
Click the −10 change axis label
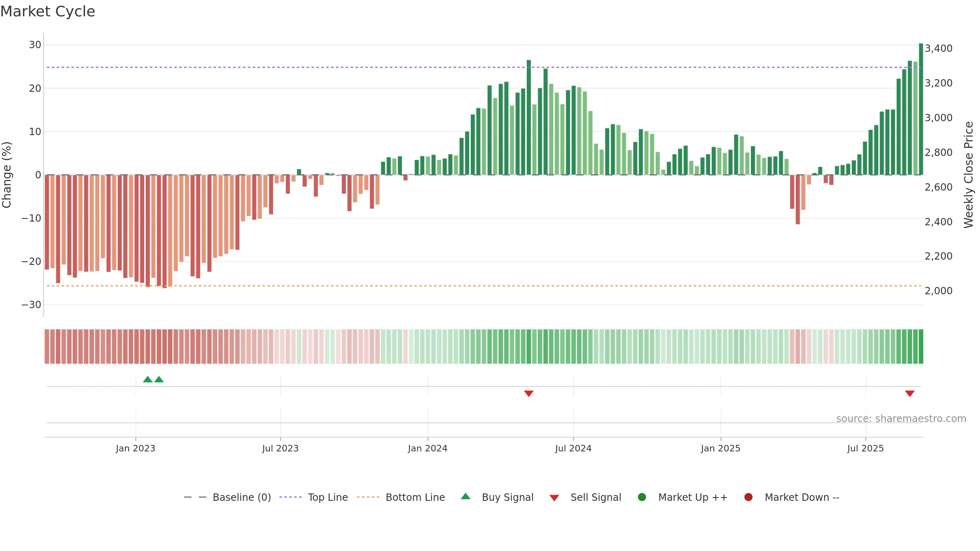tap(31, 218)
